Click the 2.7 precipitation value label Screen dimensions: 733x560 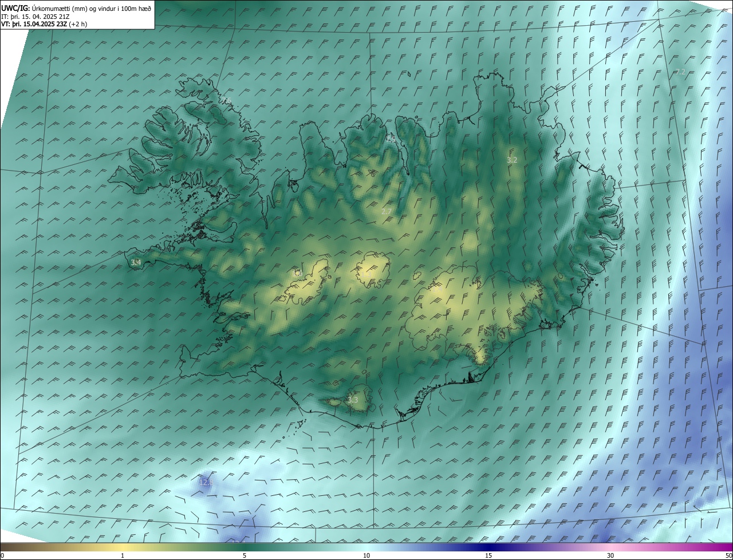(x=387, y=212)
